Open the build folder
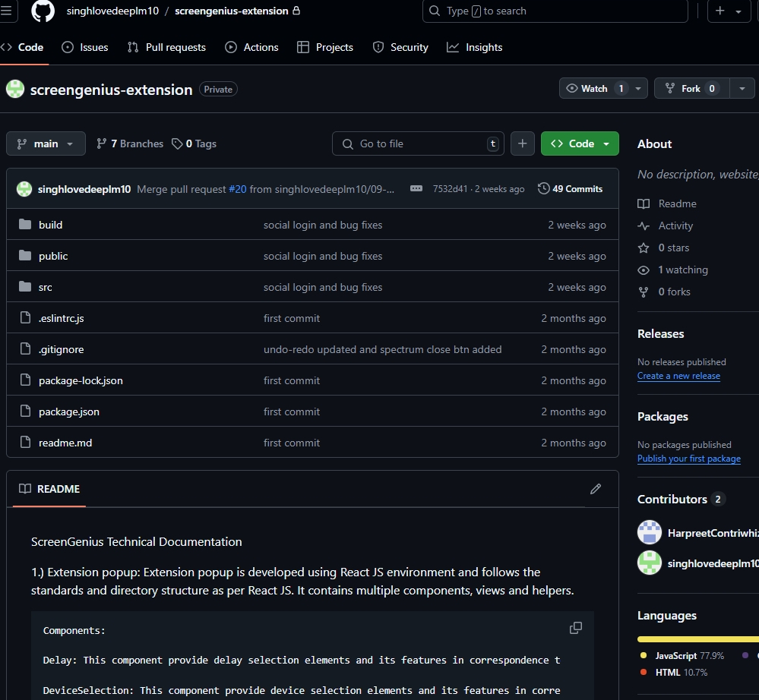The width and height of the screenshot is (759, 700). [x=50, y=225]
